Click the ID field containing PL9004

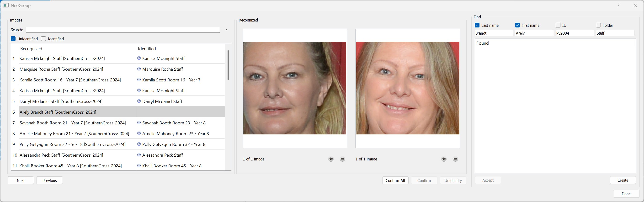pyautogui.click(x=575, y=33)
